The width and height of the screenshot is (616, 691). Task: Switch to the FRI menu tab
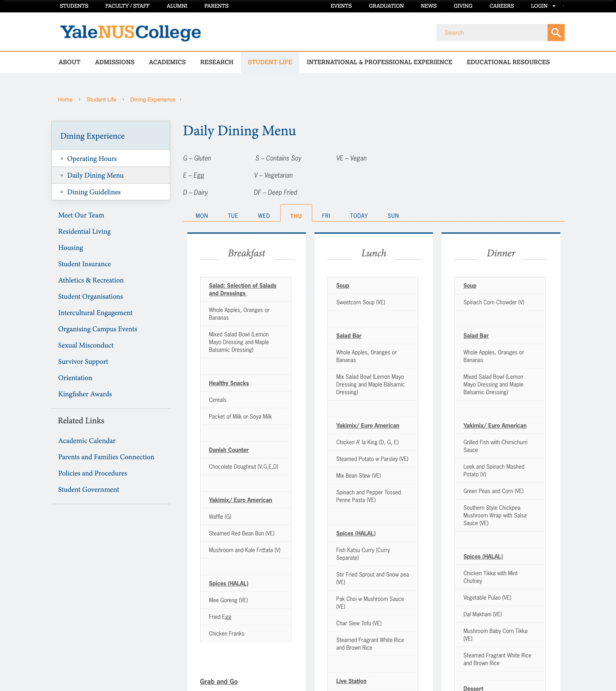(326, 216)
